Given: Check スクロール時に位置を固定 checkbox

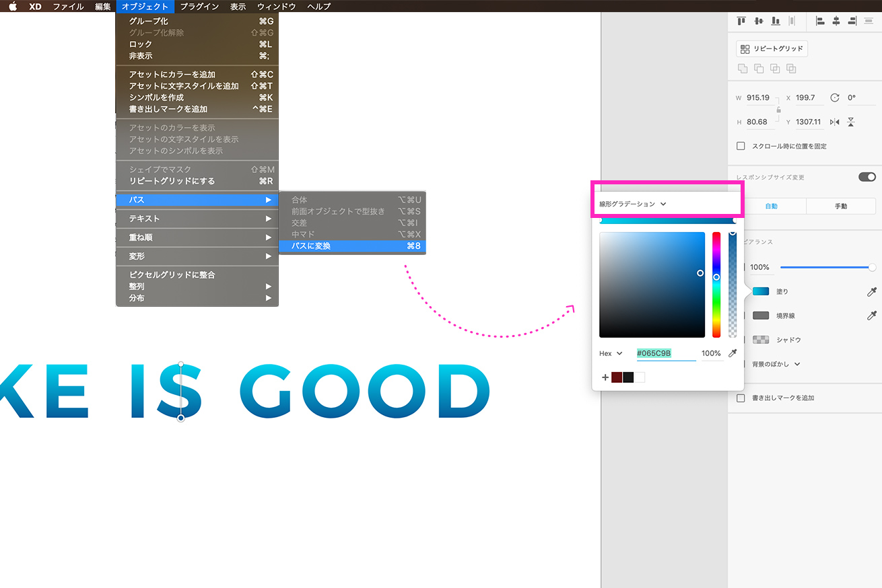Looking at the screenshot, I should coord(741,146).
